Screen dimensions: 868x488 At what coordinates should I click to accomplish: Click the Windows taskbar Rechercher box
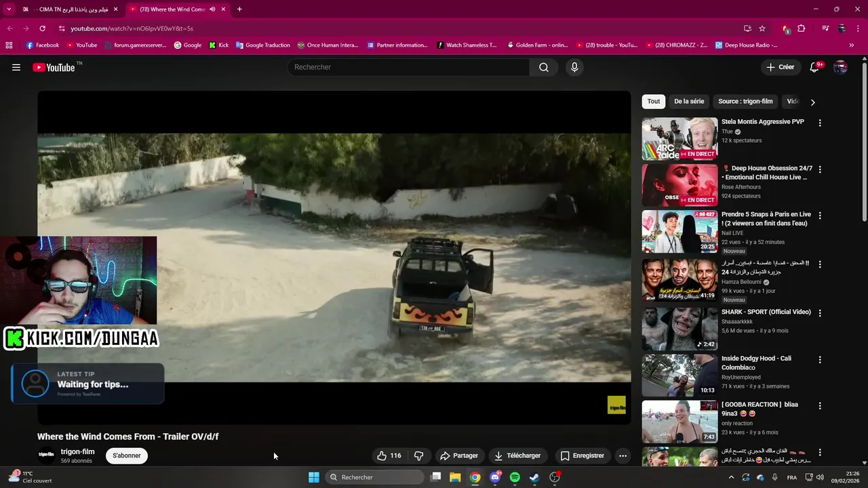coord(376,477)
